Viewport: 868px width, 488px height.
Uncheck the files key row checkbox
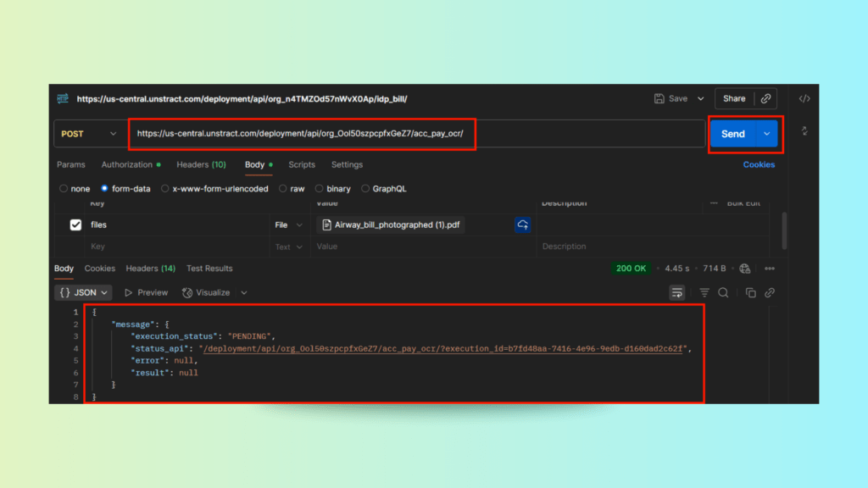click(x=75, y=225)
